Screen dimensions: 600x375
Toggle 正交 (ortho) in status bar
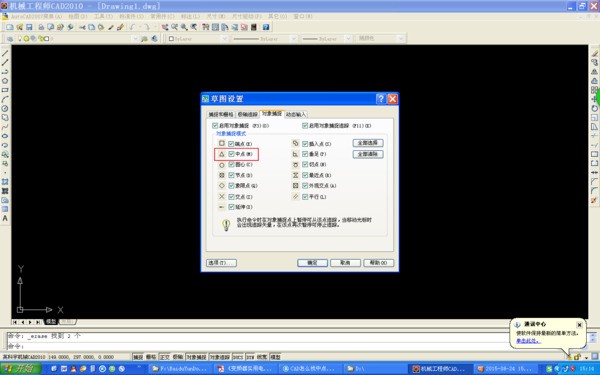pos(164,357)
